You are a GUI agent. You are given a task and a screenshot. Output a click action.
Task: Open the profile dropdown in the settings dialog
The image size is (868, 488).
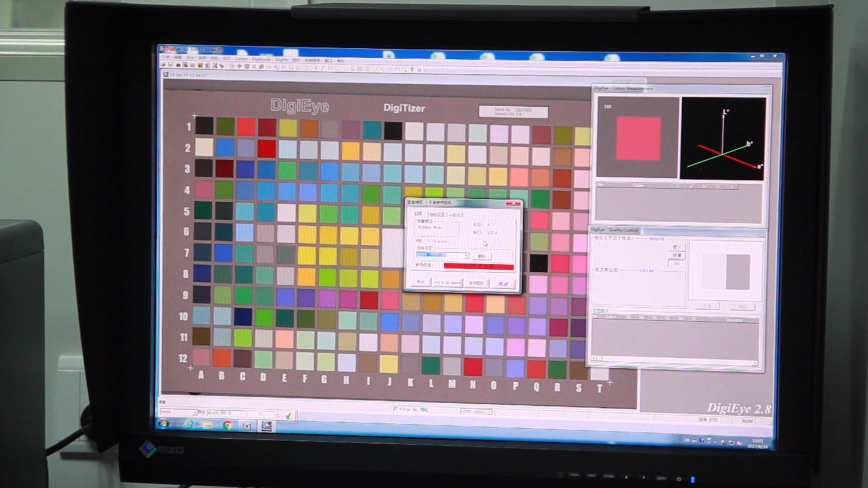(467, 256)
